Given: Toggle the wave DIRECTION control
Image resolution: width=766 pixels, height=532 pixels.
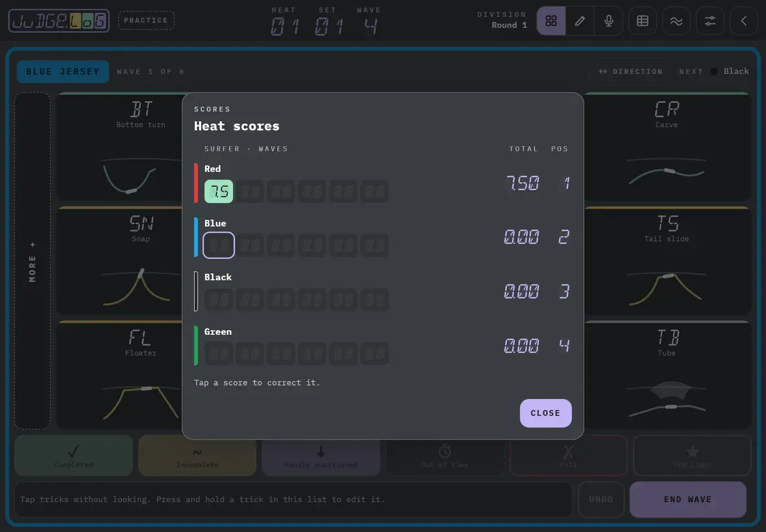Looking at the screenshot, I should pyautogui.click(x=631, y=71).
